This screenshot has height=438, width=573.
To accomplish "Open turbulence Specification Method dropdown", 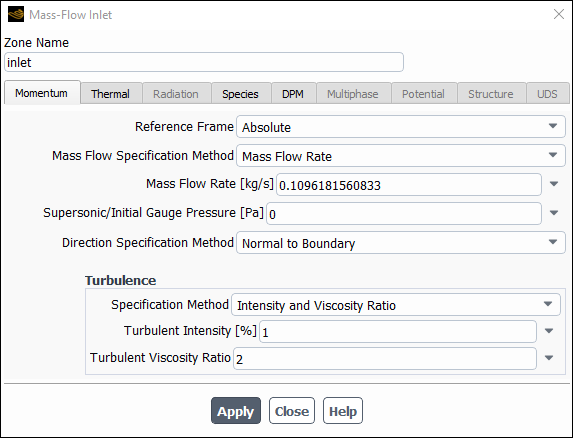I will (395, 305).
